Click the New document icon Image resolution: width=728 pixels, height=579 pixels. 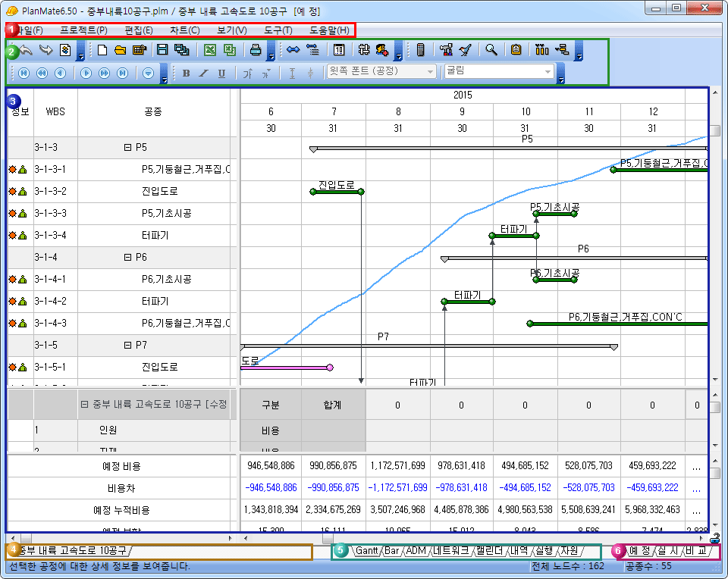coord(102,50)
